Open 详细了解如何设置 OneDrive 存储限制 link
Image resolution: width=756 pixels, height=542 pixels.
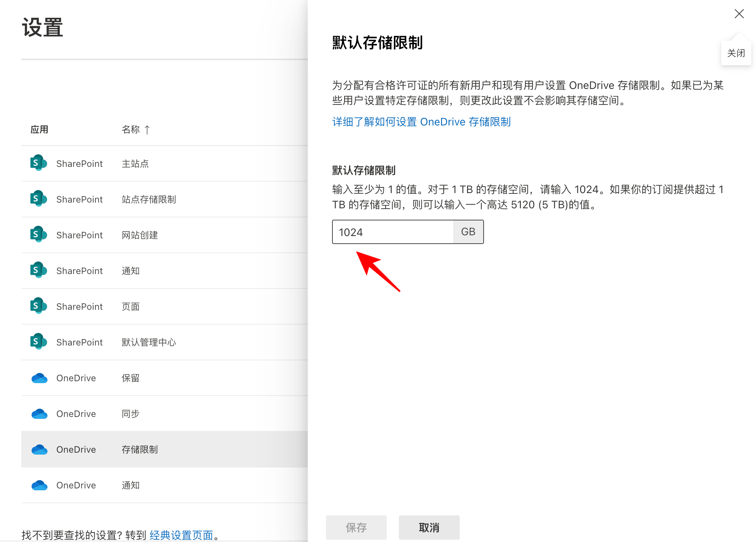[x=421, y=122]
